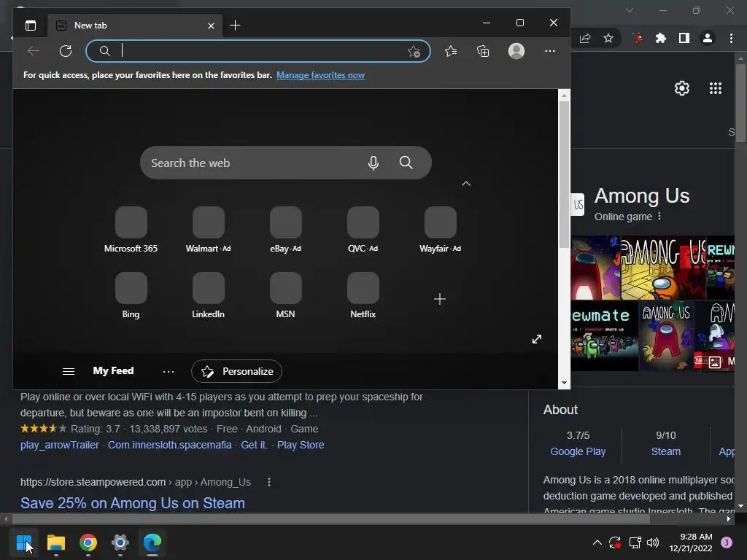
Task: Open Edge Collections icon
Action: coord(483,51)
